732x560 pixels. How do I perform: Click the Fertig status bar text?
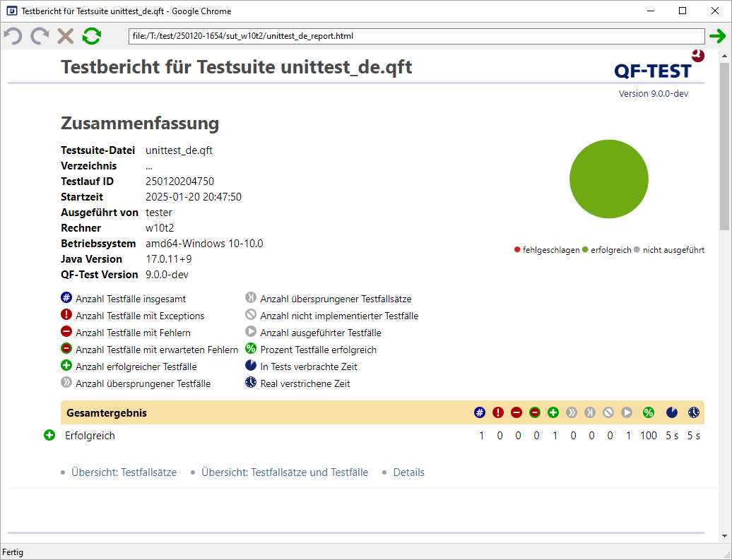[13, 552]
